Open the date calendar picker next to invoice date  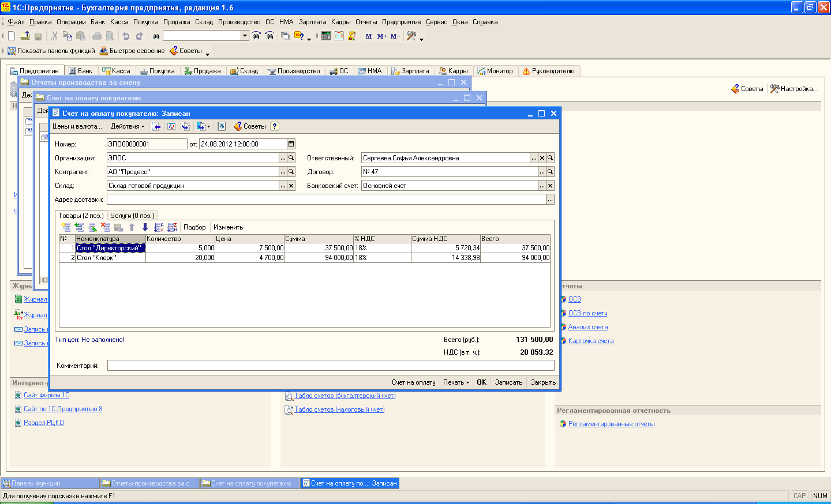[x=291, y=144]
